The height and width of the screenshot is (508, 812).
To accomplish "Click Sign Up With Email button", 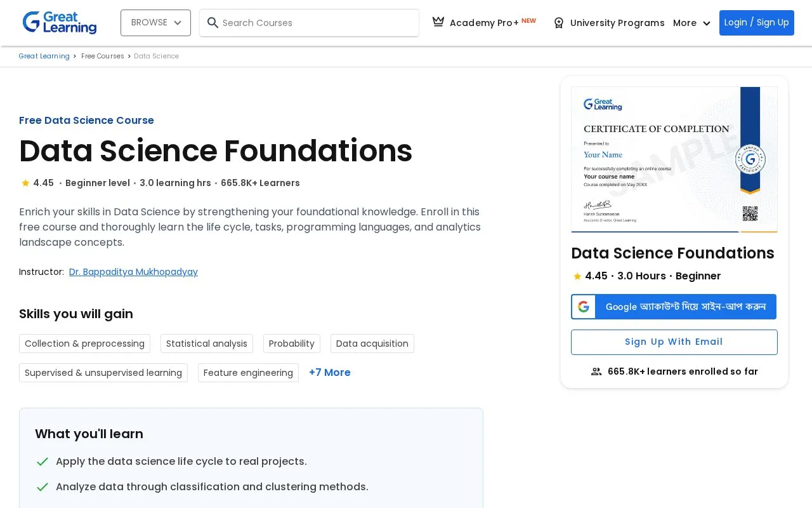I will pos(674,342).
